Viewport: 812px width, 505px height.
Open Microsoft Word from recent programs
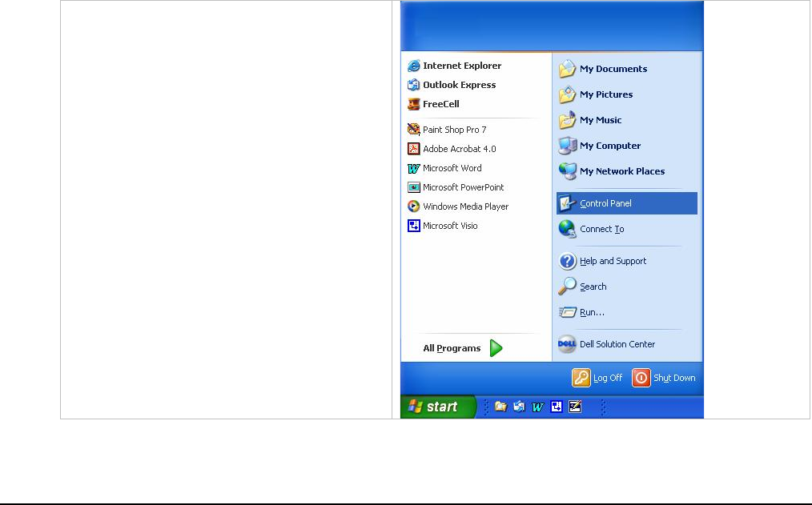coord(444,168)
